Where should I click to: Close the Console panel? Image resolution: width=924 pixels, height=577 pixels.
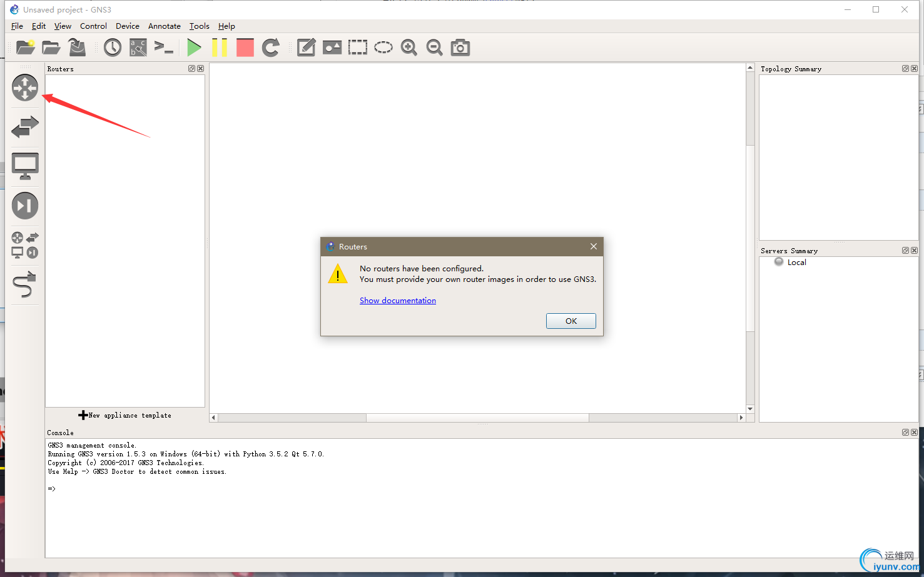pos(914,433)
